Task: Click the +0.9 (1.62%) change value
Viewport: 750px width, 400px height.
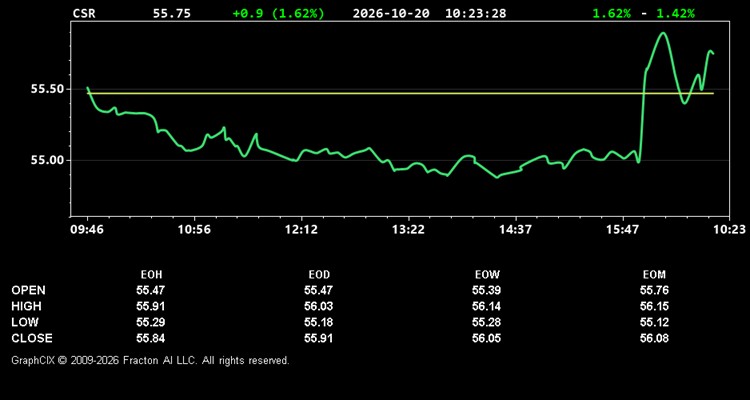Action: [x=278, y=13]
